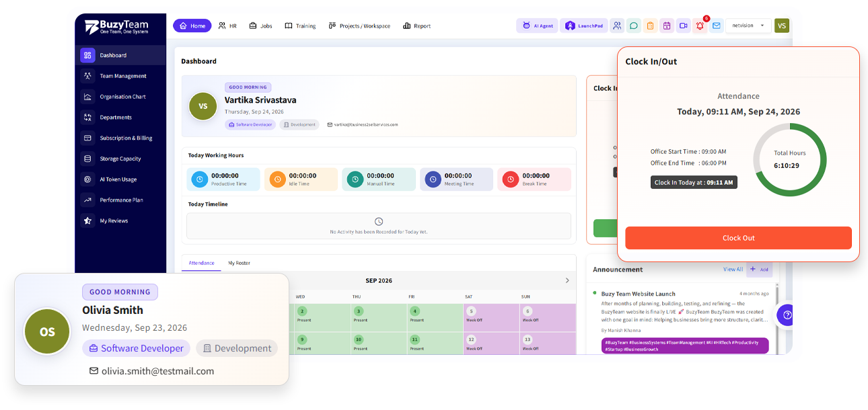
Task: Click the Clock Out button
Action: (x=738, y=238)
